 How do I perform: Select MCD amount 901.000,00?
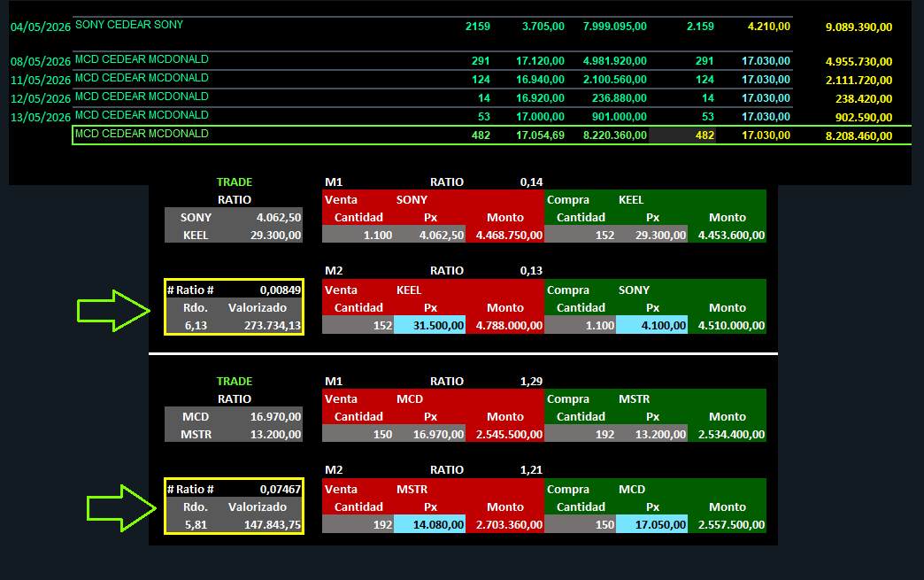pos(619,117)
